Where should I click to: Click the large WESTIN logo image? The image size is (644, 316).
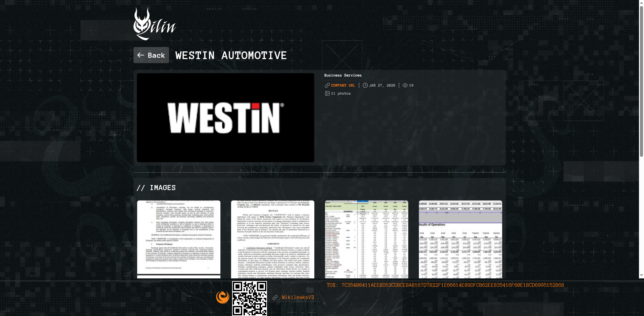point(225,118)
